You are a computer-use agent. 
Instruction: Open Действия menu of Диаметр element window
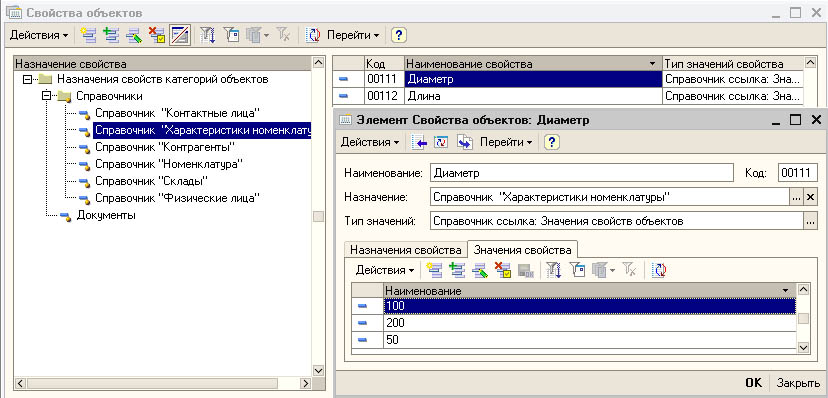[370, 143]
